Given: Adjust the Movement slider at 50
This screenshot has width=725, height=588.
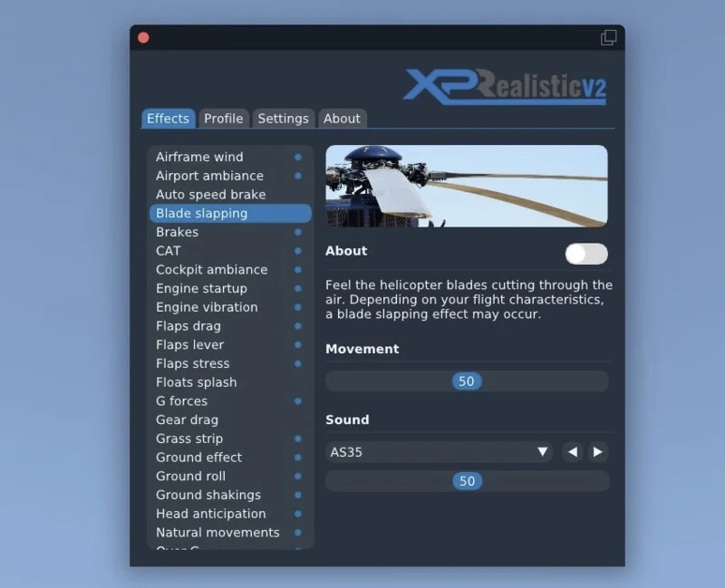Looking at the screenshot, I should tap(467, 381).
